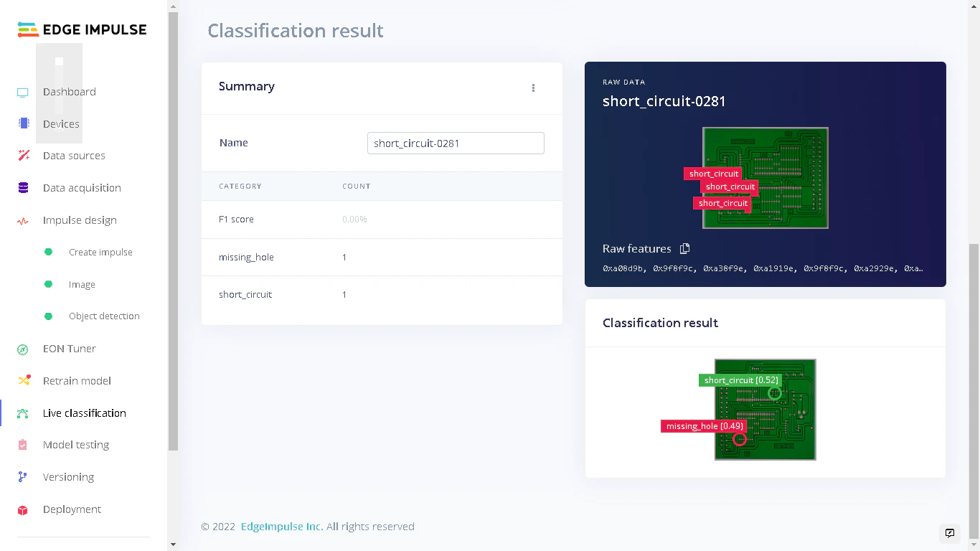This screenshot has height=551, width=980.
Task: Click the Deployment box icon
Action: 22,509
